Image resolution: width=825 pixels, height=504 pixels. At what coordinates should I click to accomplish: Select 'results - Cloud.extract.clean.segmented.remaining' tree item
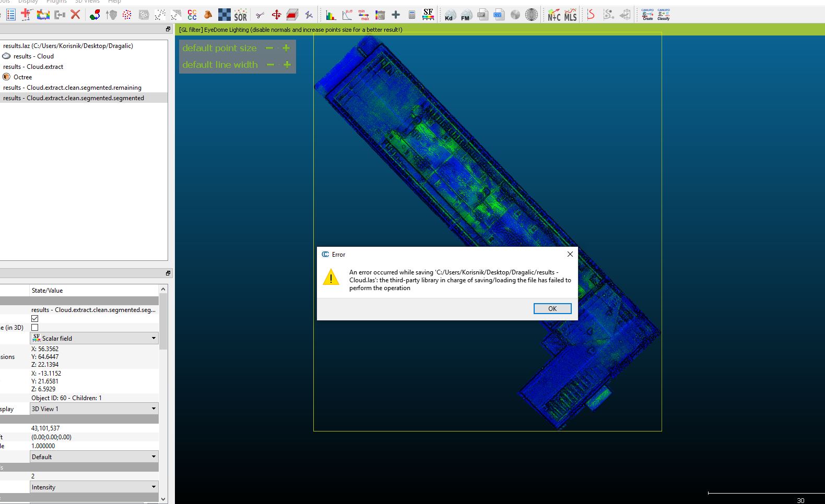72,88
